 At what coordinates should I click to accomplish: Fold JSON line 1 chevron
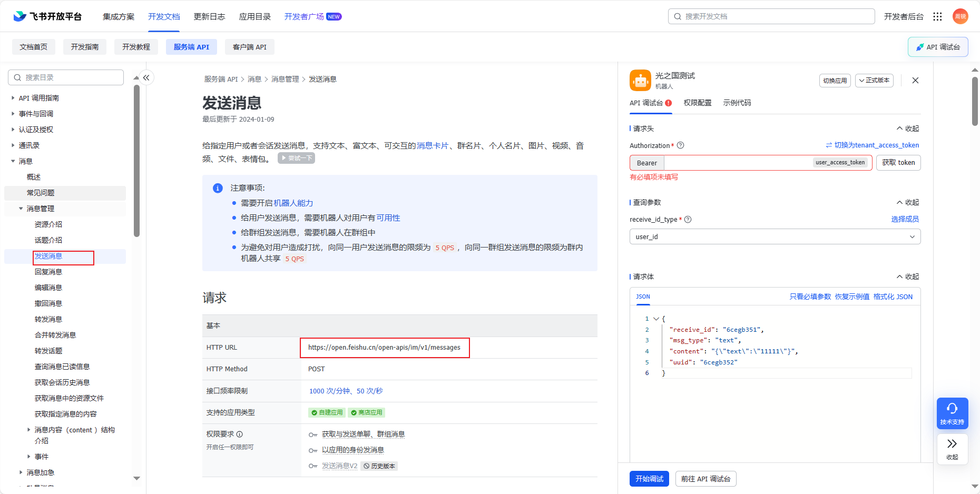656,319
